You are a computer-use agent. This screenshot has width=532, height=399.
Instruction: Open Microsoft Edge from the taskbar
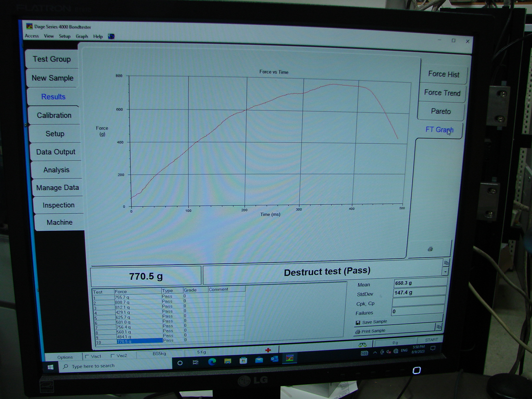tap(212, 361)
